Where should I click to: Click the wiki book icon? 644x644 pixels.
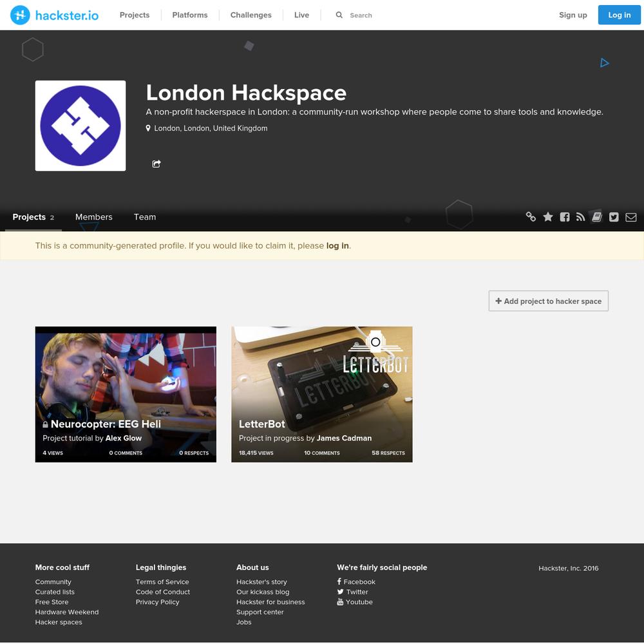tap(597, 216)
